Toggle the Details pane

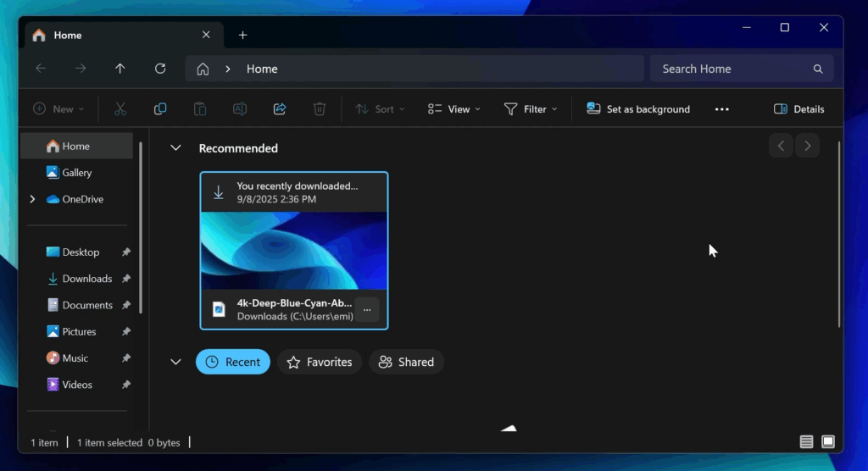(798, 109)
